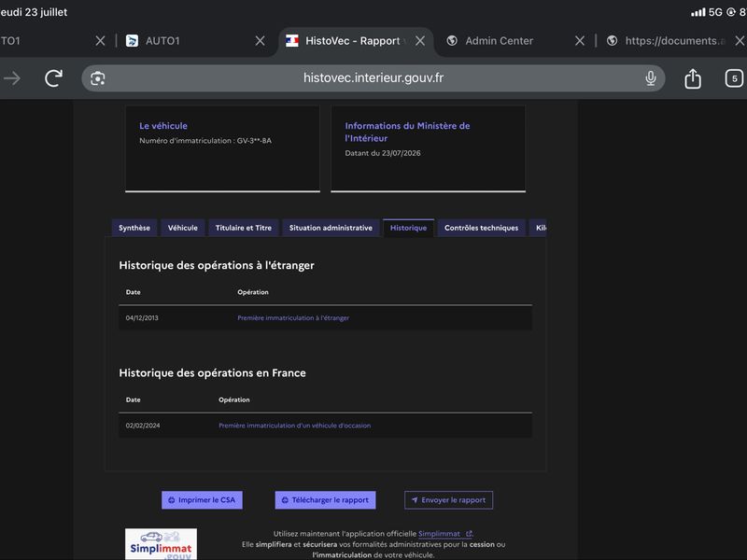
Task: Click the Numéro d'immatriculation GV-3**-BA text
Action: tap(205, 141)
